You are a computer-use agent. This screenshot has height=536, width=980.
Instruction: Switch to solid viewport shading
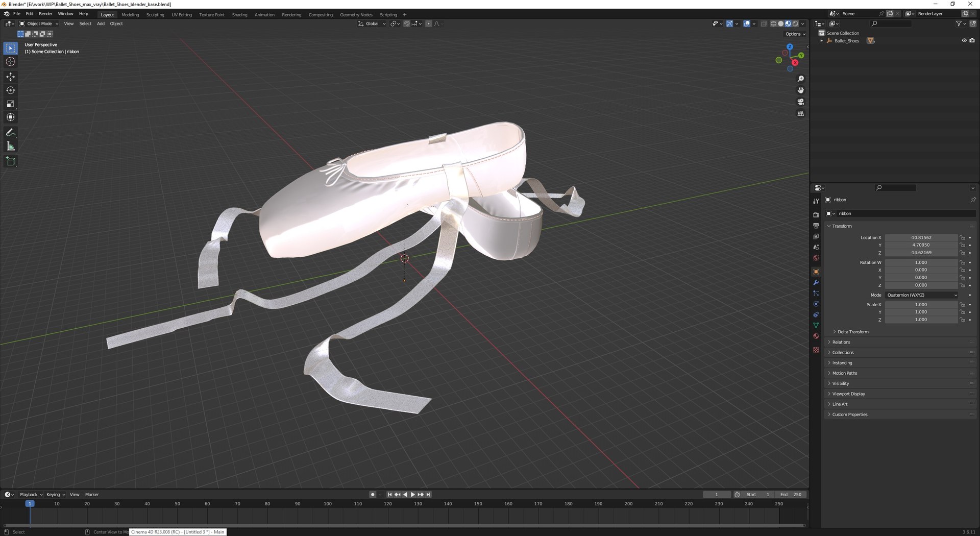coord(780,23)
